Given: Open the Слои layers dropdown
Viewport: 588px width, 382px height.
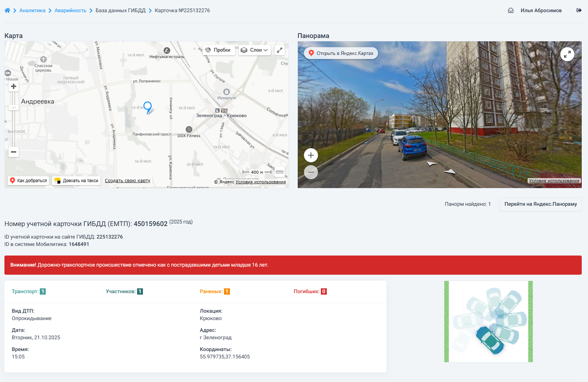Looking at the screenshot, I should coord(255,50).
